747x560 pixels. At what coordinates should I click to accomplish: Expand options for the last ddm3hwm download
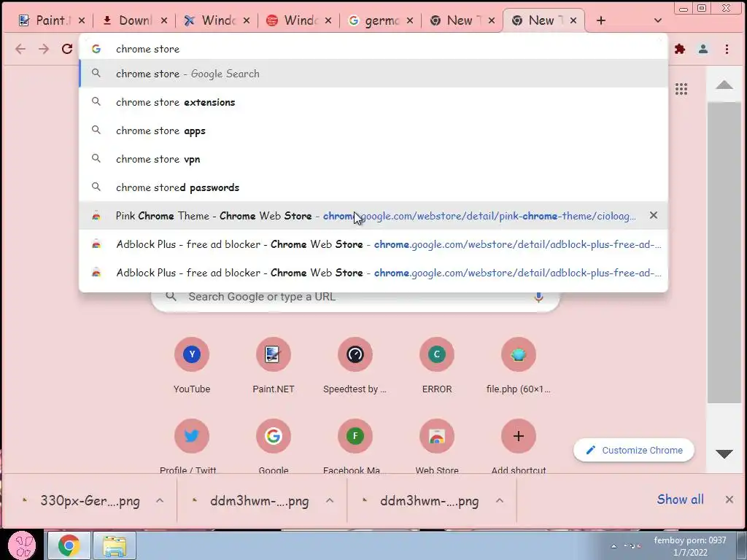500,500
